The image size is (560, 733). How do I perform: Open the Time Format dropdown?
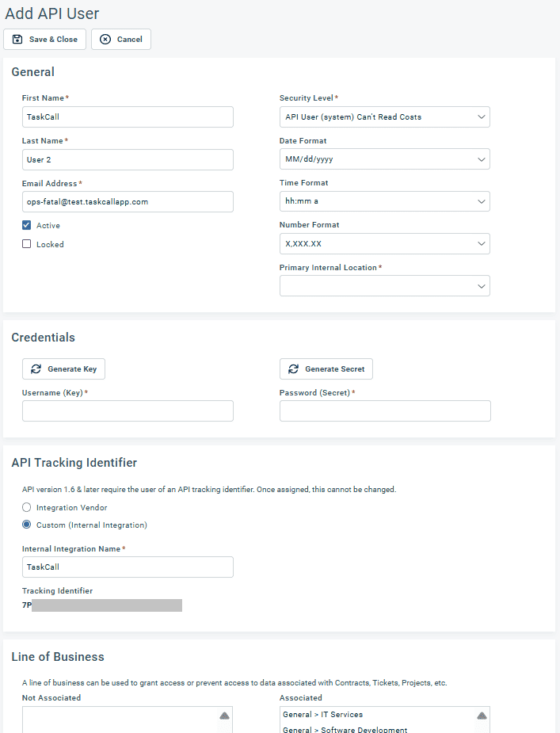tap(385, 201)
